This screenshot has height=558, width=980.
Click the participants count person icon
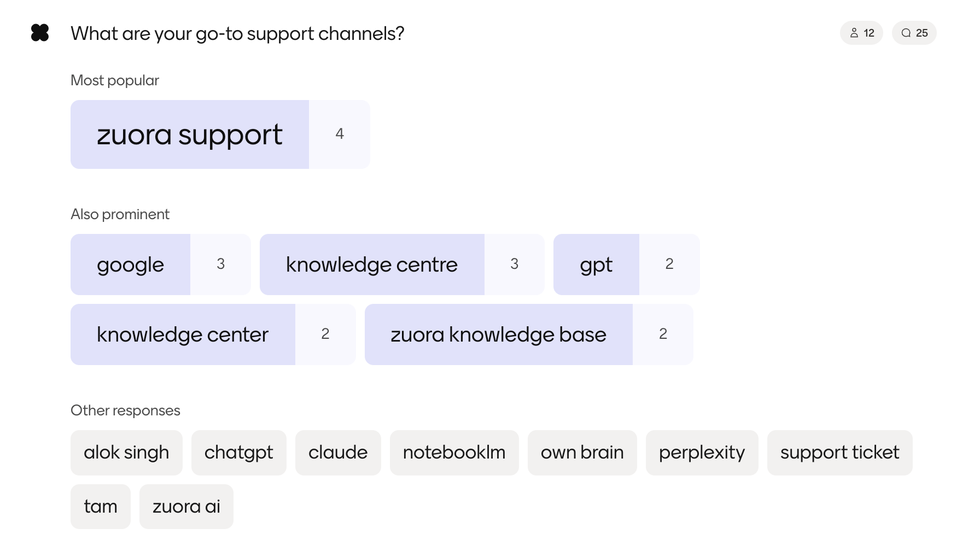click(x=854, y=33)
